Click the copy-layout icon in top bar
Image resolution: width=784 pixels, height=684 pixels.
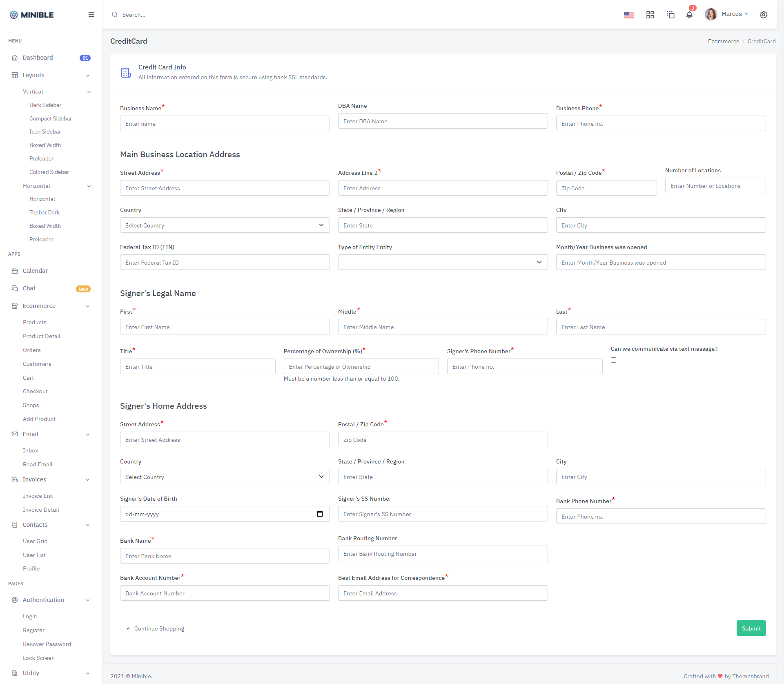(x=670, y=15)
